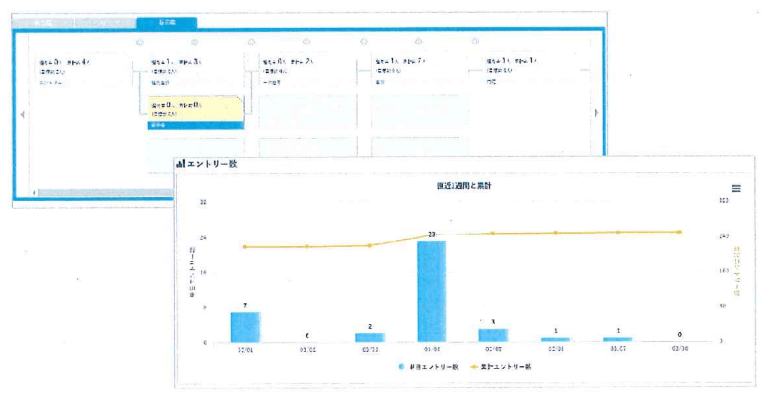This screenshot has width=777, height=398.
Task: Select the yellow highlighted stage card
Action: coord(196,113)
